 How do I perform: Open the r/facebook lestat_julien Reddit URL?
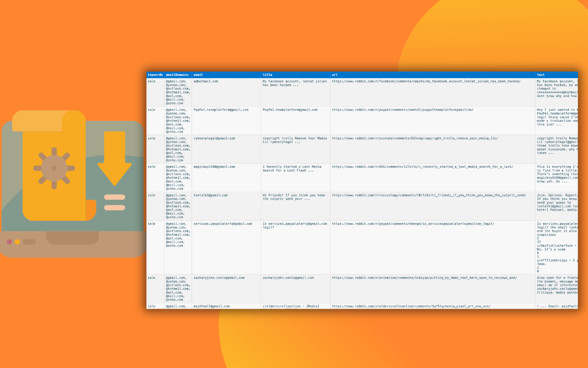coord(426,81)
